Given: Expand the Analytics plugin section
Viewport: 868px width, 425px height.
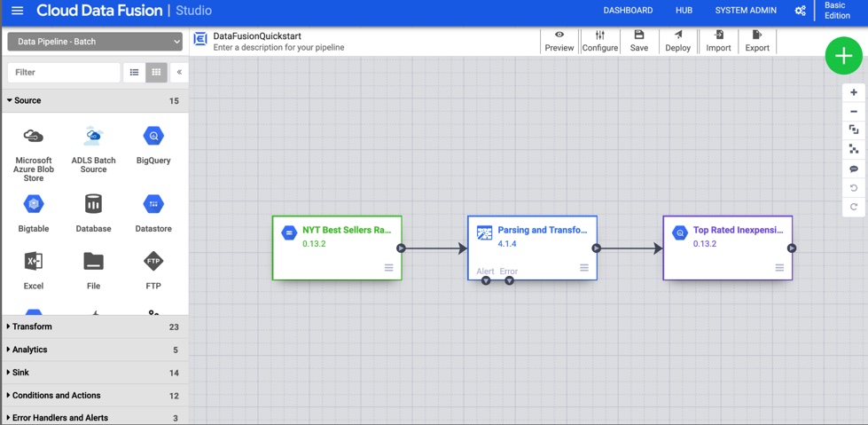Looking at the screenshot, I should 95,350.
